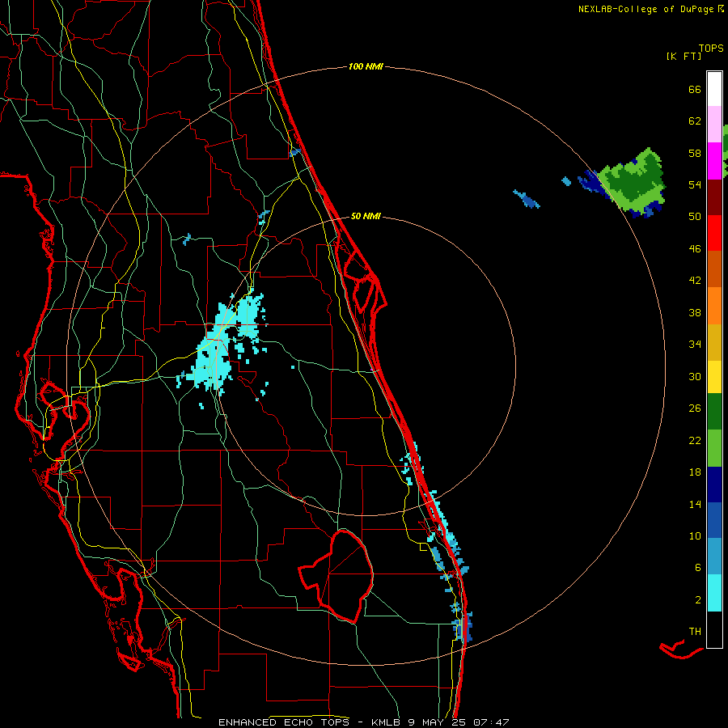Click the bright red swatch between 50 and 46

714,233
